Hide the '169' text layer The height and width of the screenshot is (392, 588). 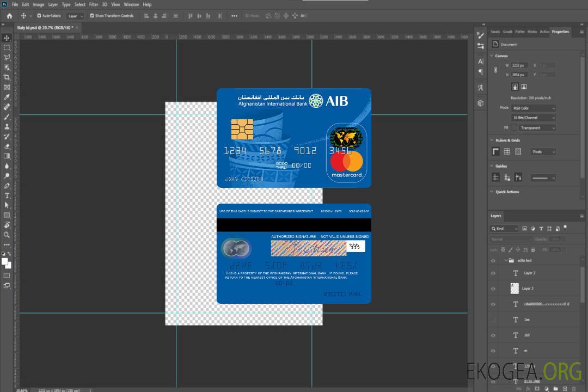(493, 335)
